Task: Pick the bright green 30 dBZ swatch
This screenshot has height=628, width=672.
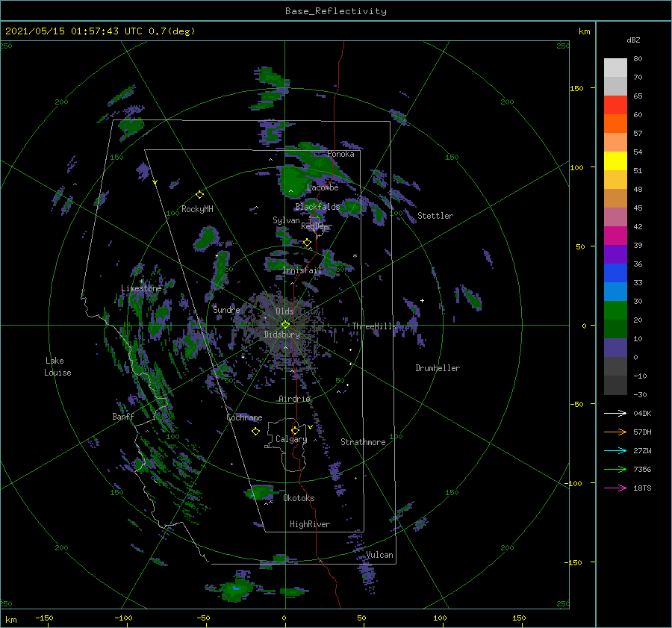Action: pos(615,310)
